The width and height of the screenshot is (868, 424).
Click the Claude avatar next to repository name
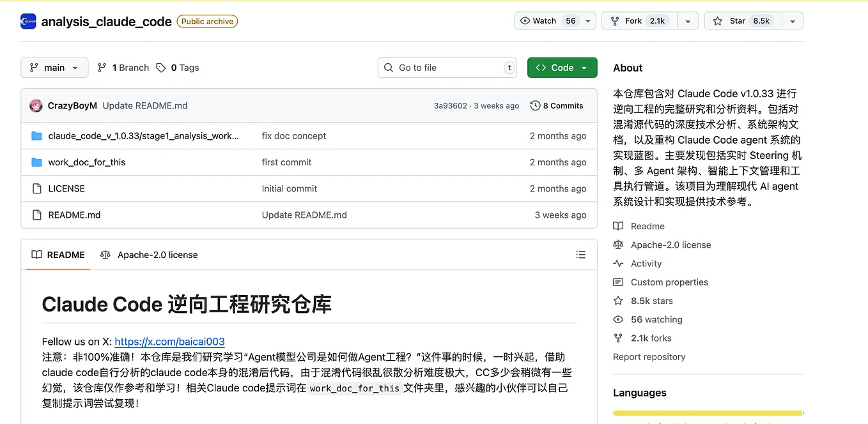pos(27,20)
